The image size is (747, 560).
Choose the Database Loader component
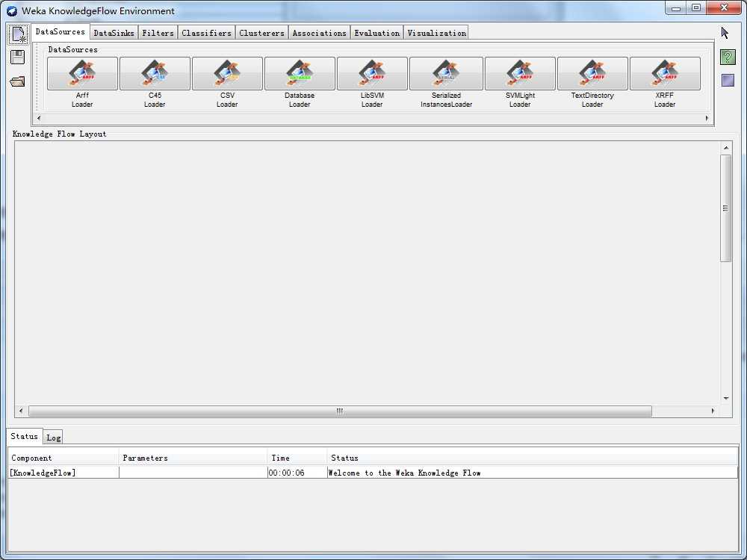tap(300, 74)
